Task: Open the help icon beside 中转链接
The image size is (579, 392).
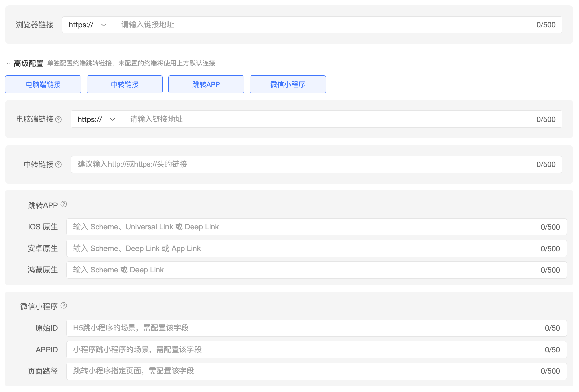Action: [58, 164]
